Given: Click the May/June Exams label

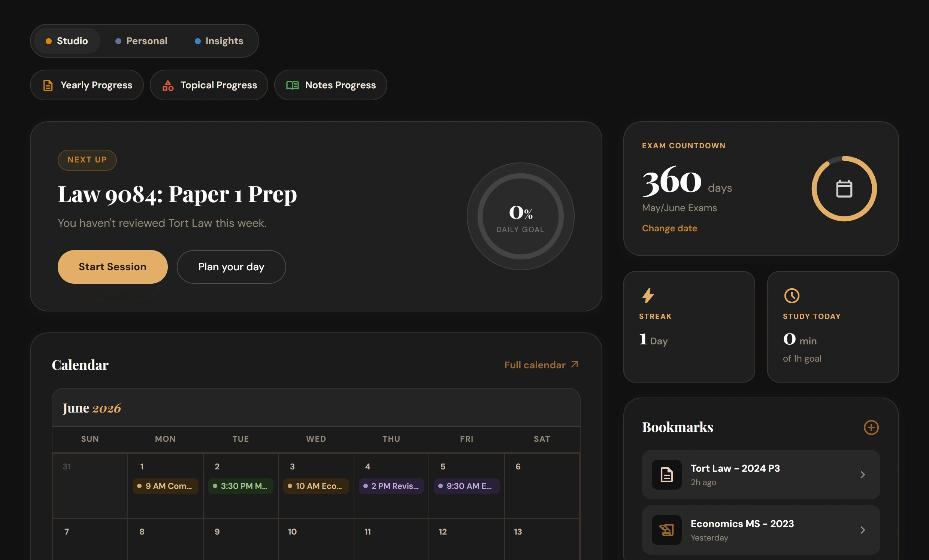Looking at the screenshot, I should [x=679, y=208].
